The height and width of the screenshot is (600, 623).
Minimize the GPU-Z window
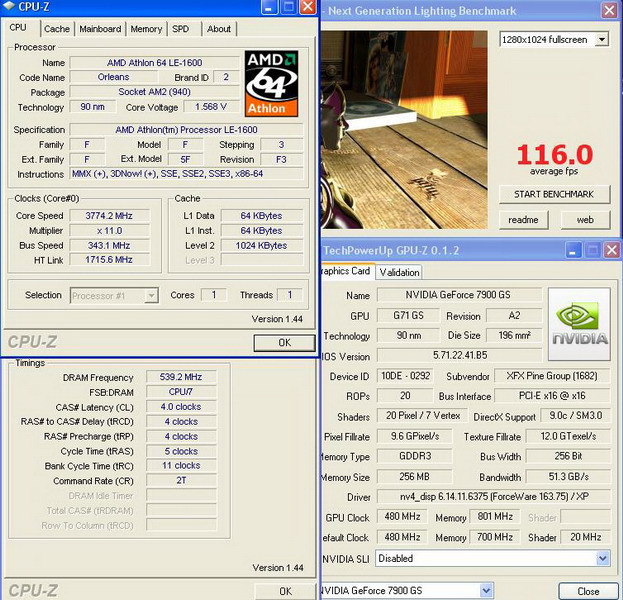coord(573,250)
